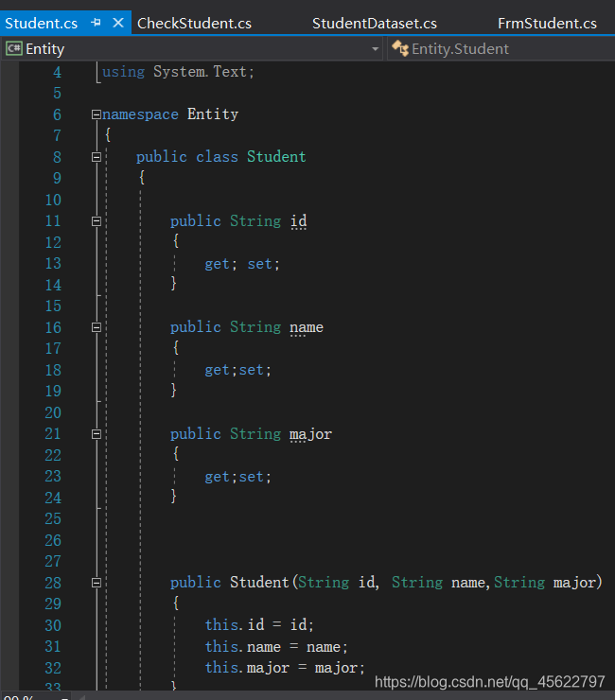The height and width of the screenshot is (700, 615).
Task: Click 'this.major = major;' statement
Action: (285, 668)
